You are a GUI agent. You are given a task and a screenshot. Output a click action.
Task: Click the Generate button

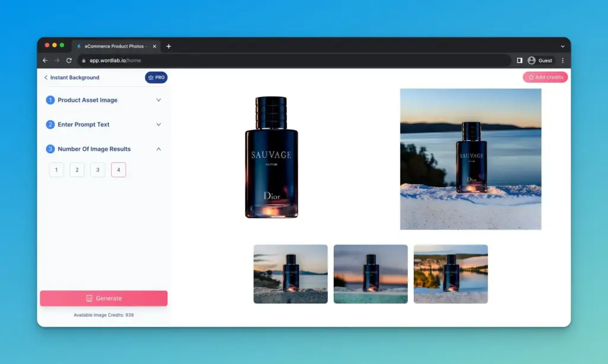point(103,299)
